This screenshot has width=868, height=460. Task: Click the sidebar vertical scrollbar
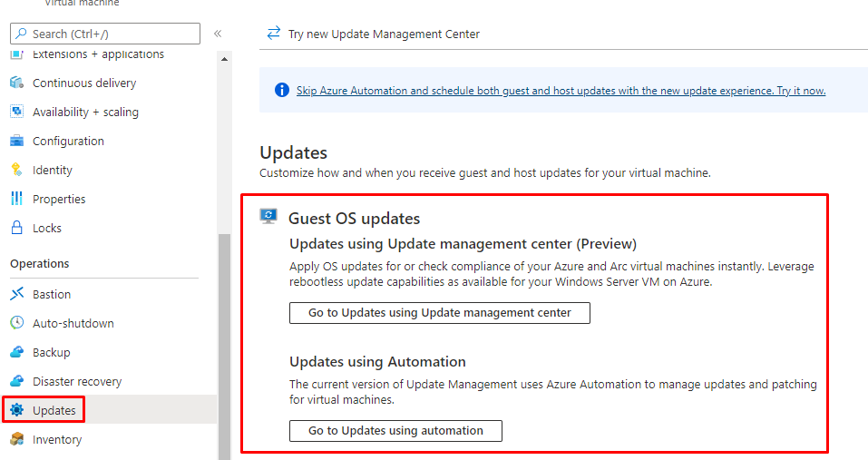(224, 345)
